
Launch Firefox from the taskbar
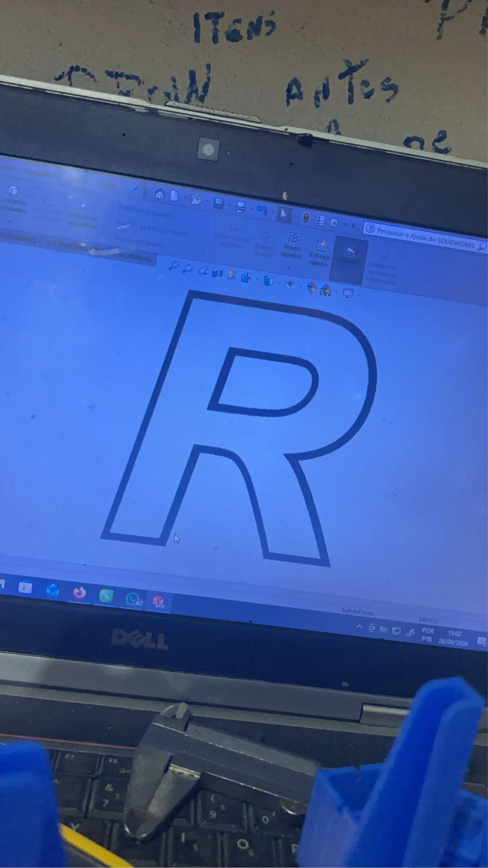[79, 592]
